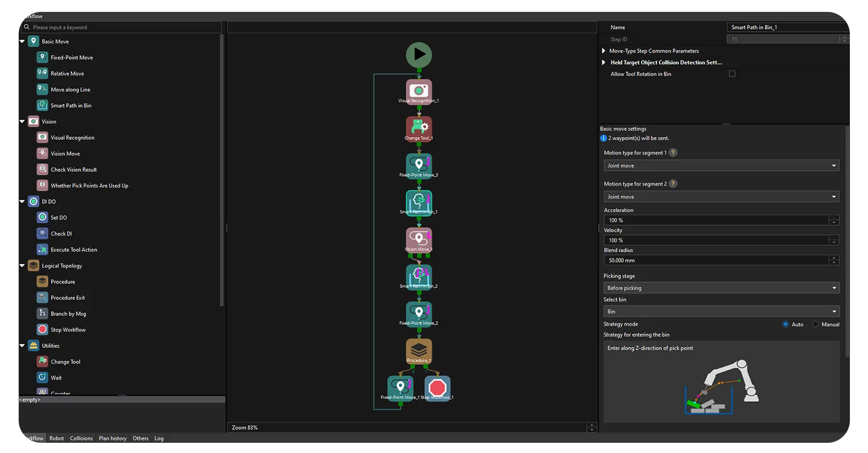Enable Allow Tool Rotation in Bin checkbox
This screenshot has width=868, height=453.
coord(732,74)
